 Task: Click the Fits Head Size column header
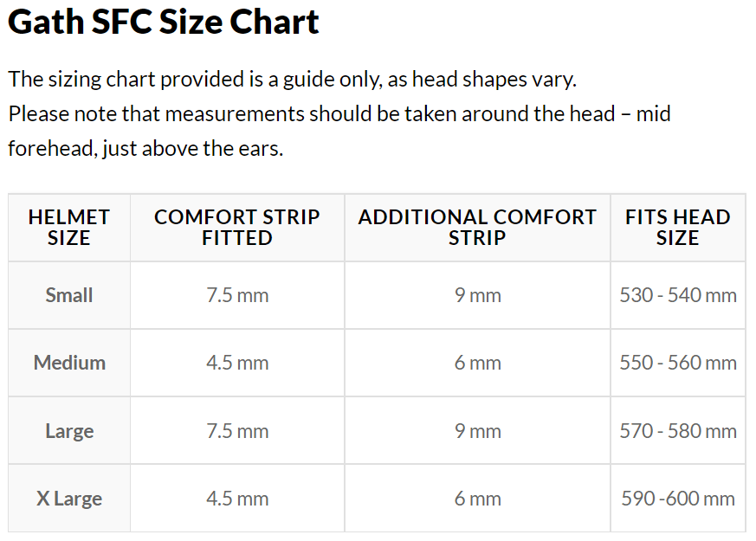pyautogui.click(x=677, y=228)
